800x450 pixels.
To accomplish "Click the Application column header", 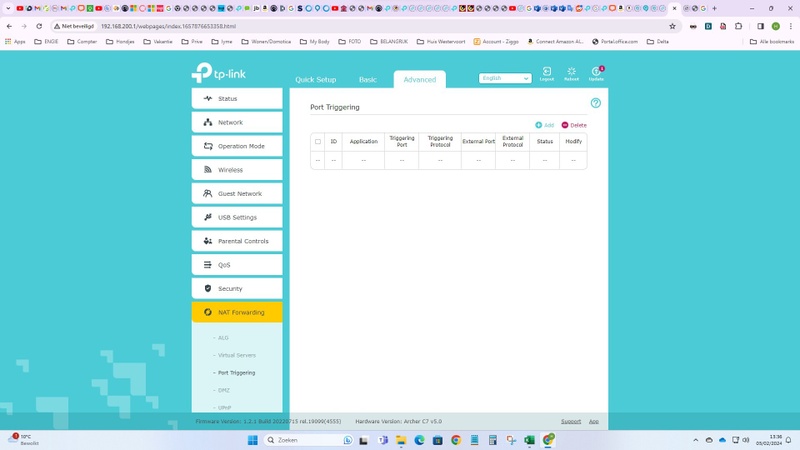I will pos(363,141).
